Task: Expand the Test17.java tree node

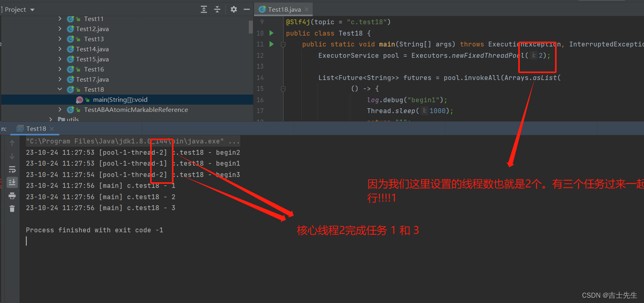Action: (x=60, y=79)
